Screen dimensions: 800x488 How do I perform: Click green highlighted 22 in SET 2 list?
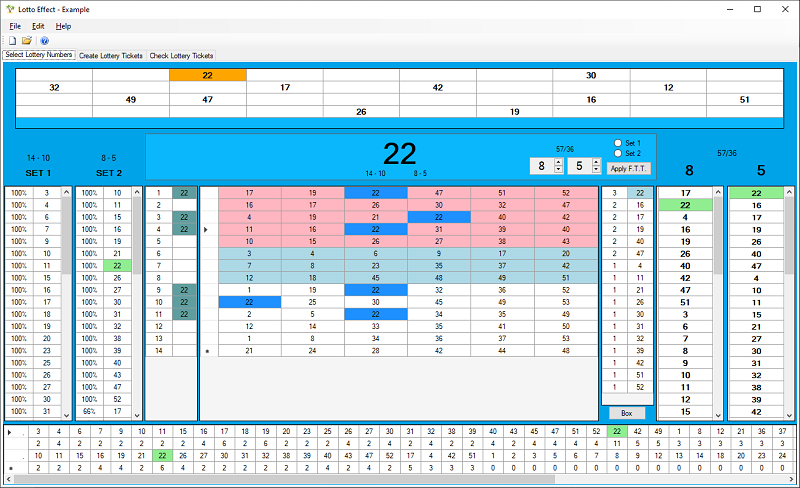117,265
